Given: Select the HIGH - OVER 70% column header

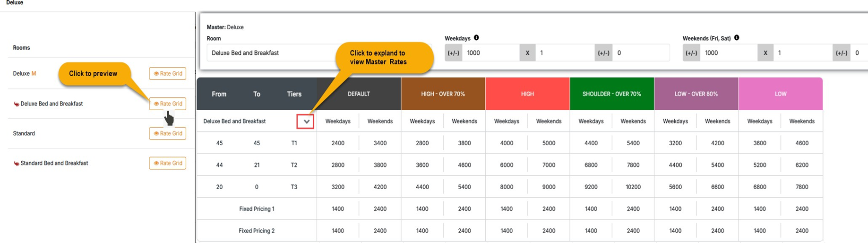Looking at the screenshot, I should click(x=443, y=94).
